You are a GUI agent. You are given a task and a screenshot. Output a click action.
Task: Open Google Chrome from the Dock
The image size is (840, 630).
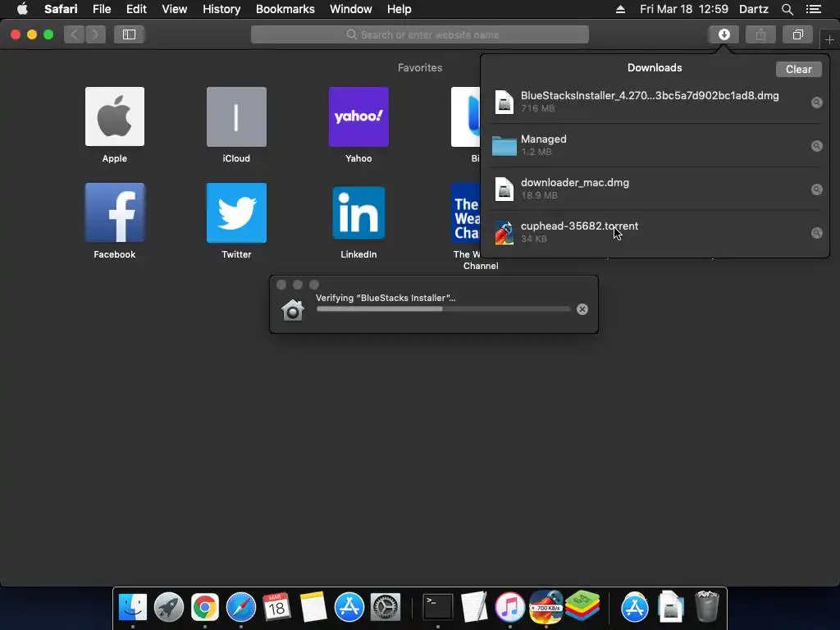(204, 608)
